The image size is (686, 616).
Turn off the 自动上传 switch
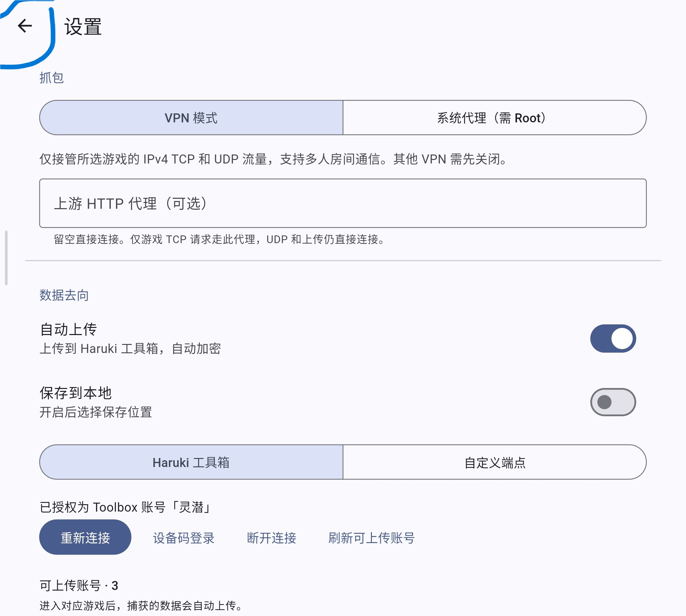[x=613, y=339]
